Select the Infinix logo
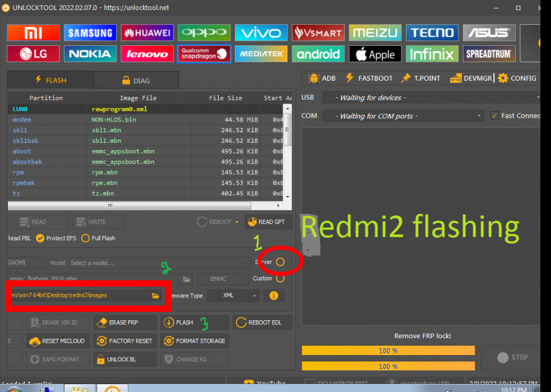The image size is (551, 392). (x=432, y=54)
